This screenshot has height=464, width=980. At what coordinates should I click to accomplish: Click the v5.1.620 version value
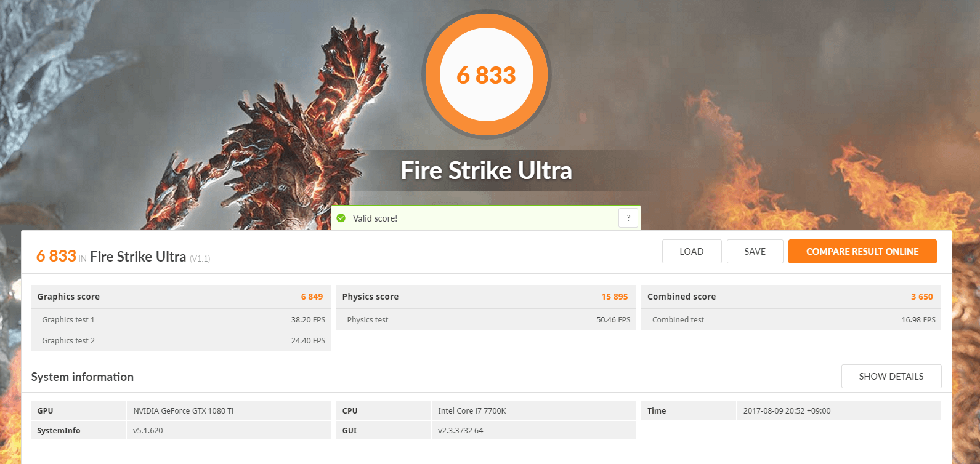click(x=148, y=431)
